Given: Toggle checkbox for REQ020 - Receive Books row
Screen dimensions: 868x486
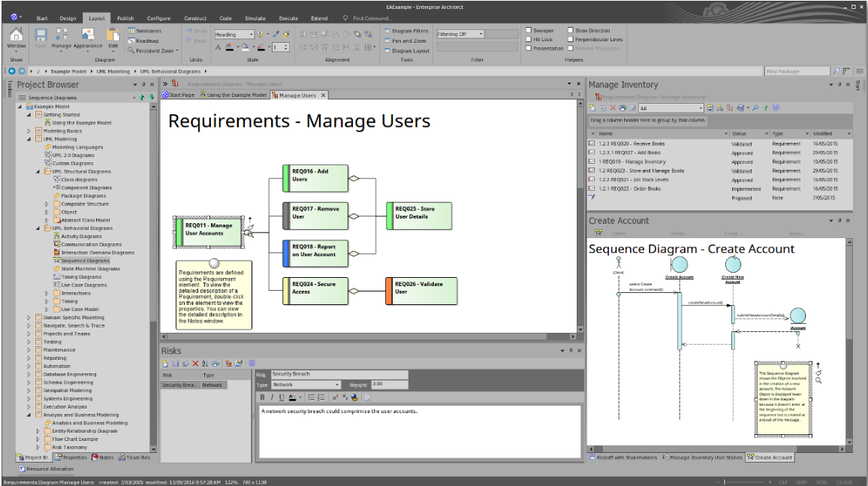Looking at the screenshot, I should tap(592, 143).
